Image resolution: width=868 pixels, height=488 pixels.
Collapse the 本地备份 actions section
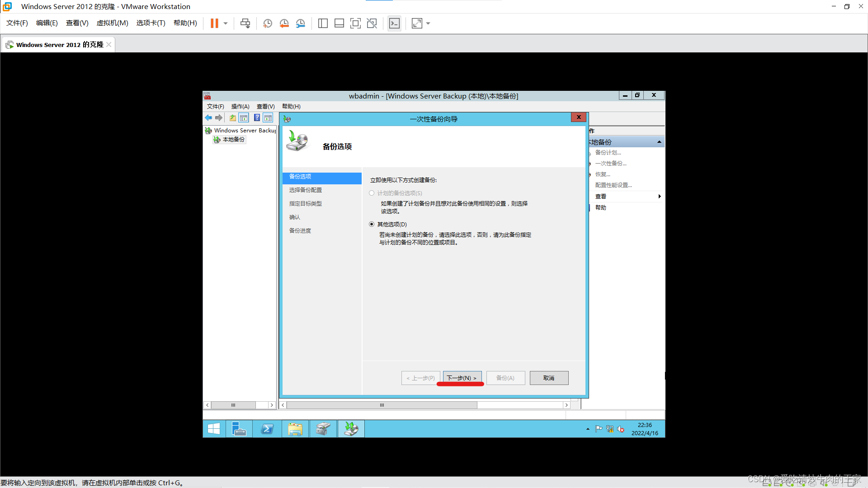(x=659, y=142)
